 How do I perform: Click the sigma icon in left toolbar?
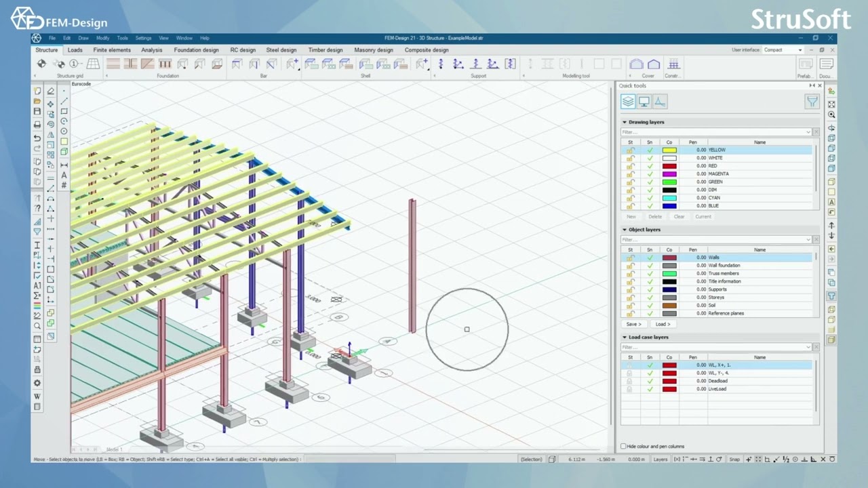tap(37, 296)
